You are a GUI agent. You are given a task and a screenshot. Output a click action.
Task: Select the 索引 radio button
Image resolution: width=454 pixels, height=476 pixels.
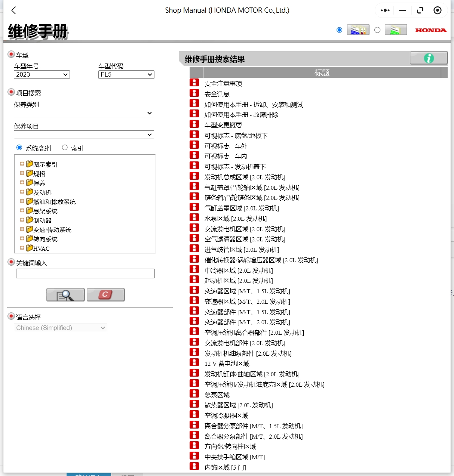(64, 148)
